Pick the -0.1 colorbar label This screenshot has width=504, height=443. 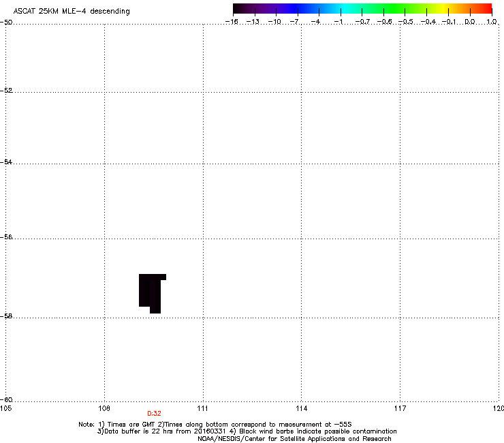click(449, 22)
